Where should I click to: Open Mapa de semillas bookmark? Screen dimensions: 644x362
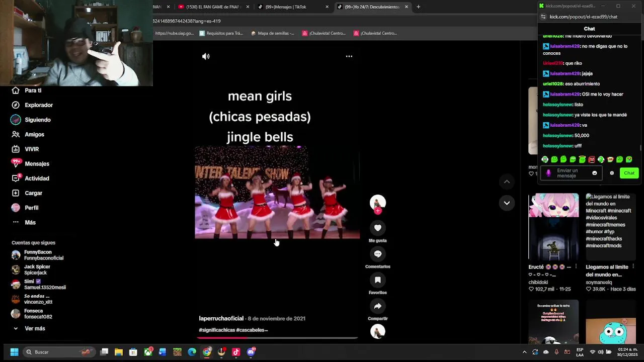(x=273, y=33)
